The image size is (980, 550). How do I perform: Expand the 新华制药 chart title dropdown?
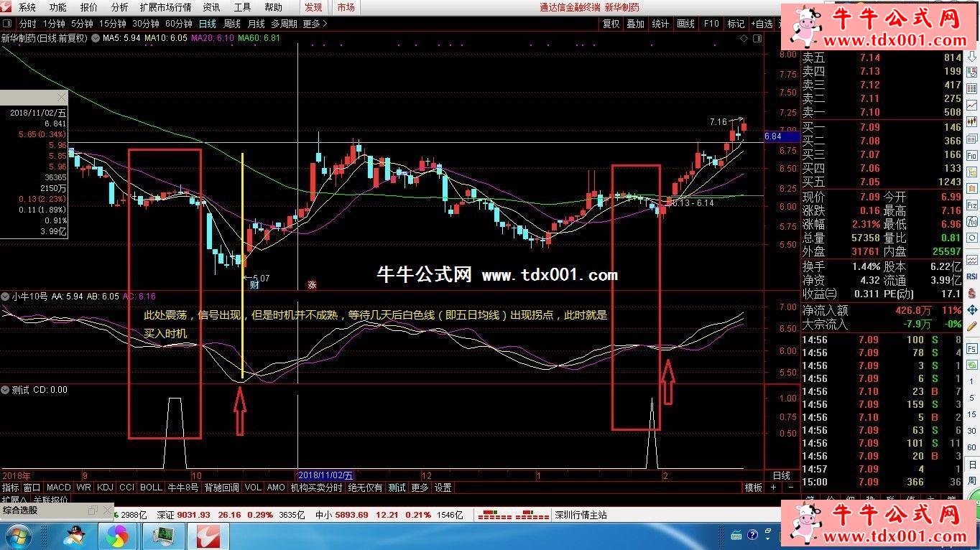click(x=95, y=38)
